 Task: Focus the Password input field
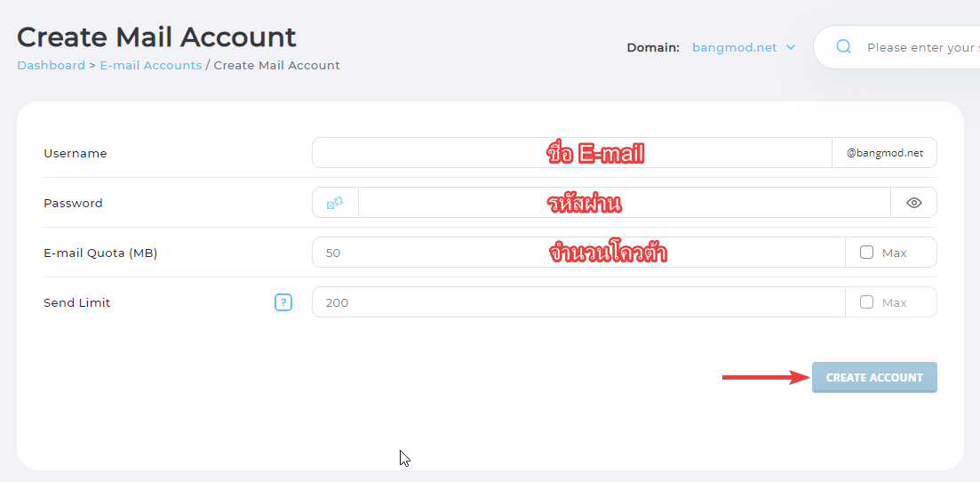[x=625, y=202]
